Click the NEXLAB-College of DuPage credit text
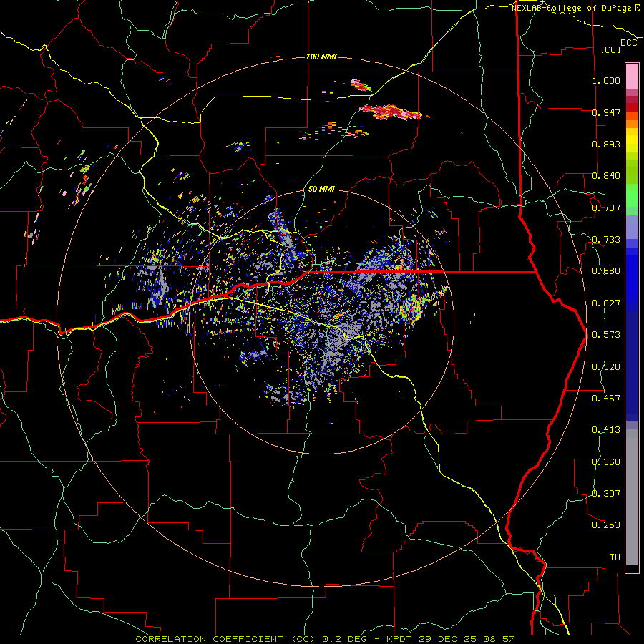This screenshot has height=644, width=644. pos(575,8)
